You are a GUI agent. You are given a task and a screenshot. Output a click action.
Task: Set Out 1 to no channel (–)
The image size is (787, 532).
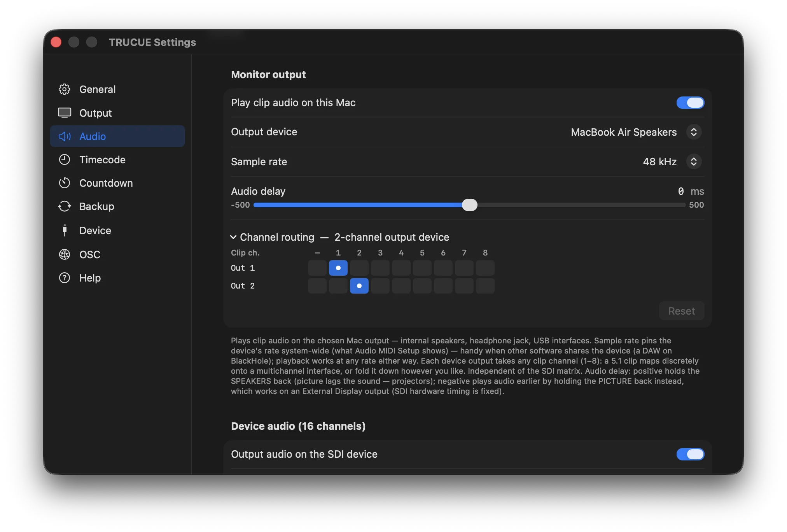click(317, 268)
